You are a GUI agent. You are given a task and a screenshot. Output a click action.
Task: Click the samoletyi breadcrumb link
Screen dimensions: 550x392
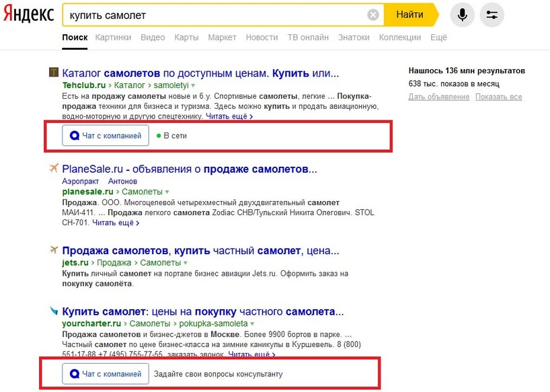tap(171, 85)
